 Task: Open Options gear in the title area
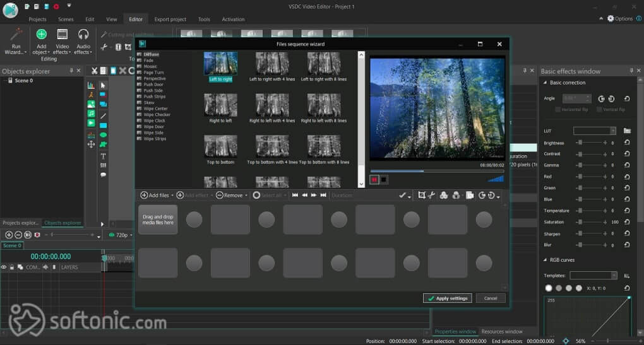pyautogui.click(x=611, y=18)
